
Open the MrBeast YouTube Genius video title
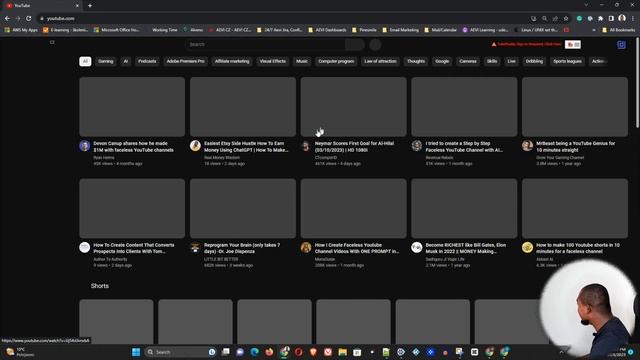tap(576, 147)
